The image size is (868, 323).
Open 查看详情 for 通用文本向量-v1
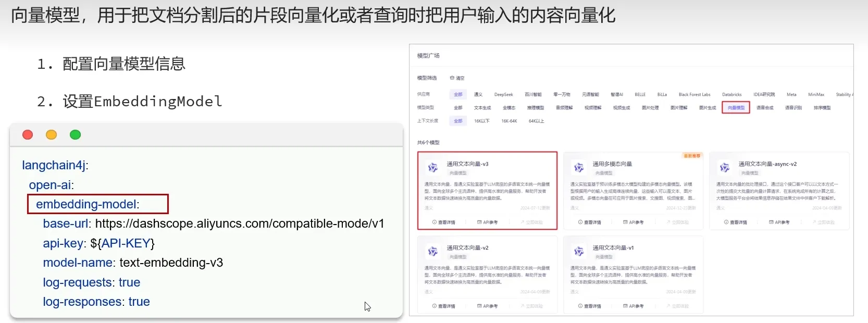point(590,306)
